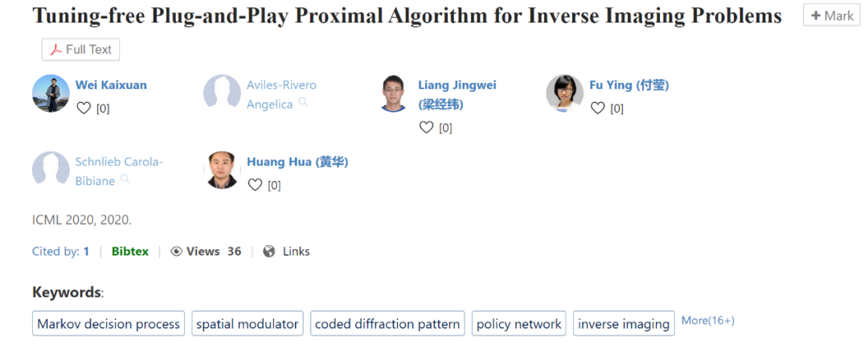Toggle the heart icon under Fu Ying
This screenshot has width=868, height=352.
598,108
